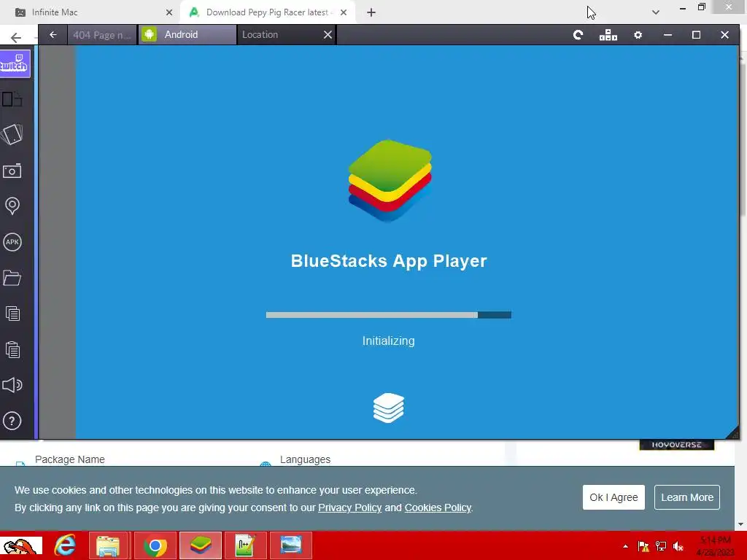Image resolution: width=747 pixels, height=560 pixels.
Task: Open BlueStacks settings gear
Action: pyautogui.click(x=638, y=35)
